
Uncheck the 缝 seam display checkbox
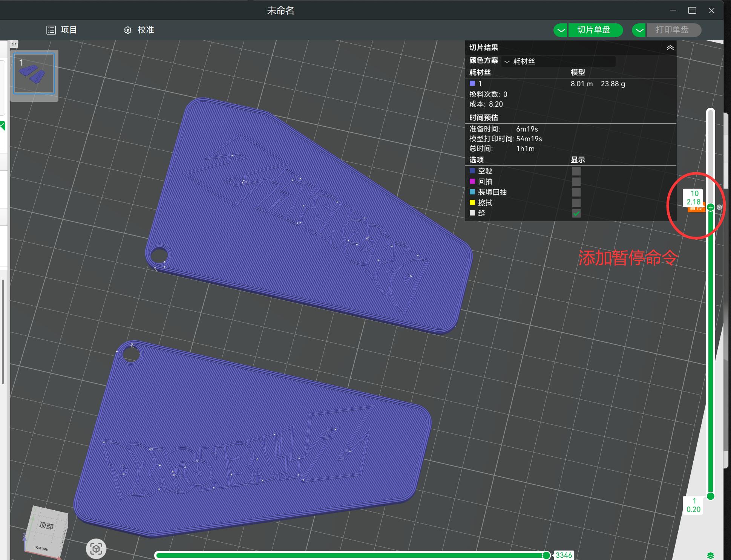(576, 213)
